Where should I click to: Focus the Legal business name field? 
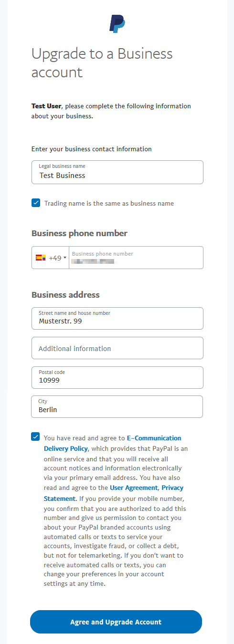[117, 172]
